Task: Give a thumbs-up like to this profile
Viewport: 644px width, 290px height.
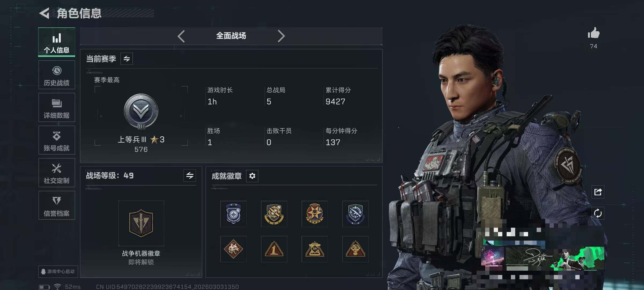Action: point(594,33)
